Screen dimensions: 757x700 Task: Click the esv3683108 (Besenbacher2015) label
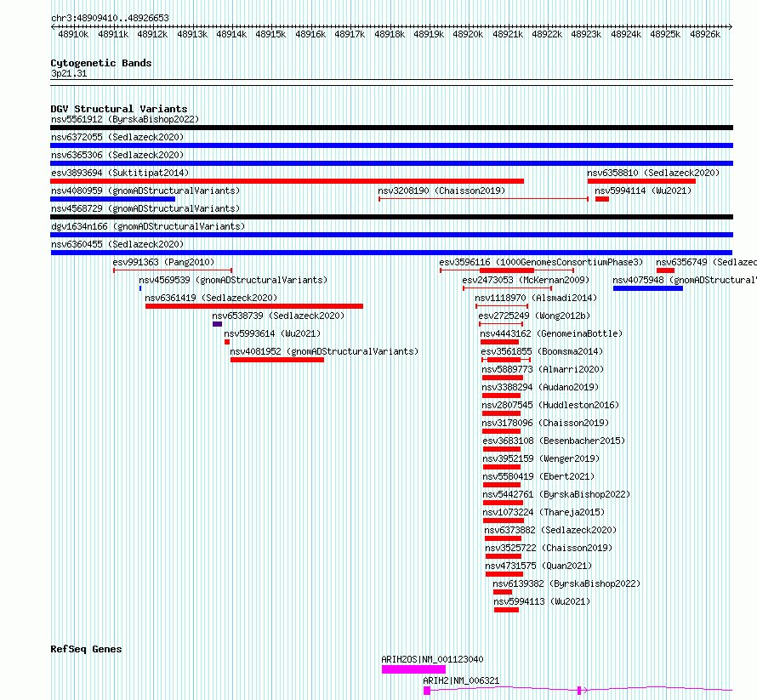pyautogui.click(x=554, y=441)
